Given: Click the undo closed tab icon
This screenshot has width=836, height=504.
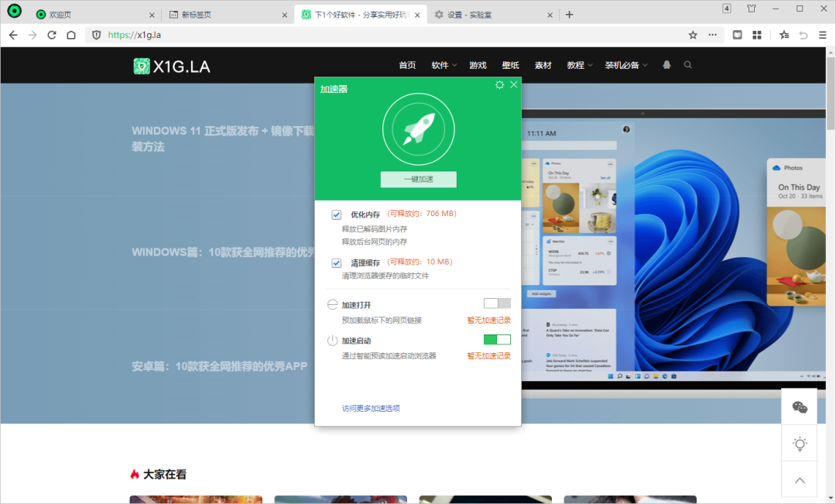Looking at the screenshot, I should click(x=803, y=35).
